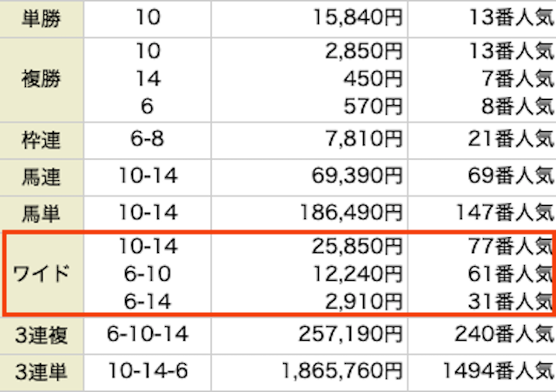The width and height of the screenshot is (556, 392).
Task: Select the 240番人気 popularity cell
Action: coord(504,334)
